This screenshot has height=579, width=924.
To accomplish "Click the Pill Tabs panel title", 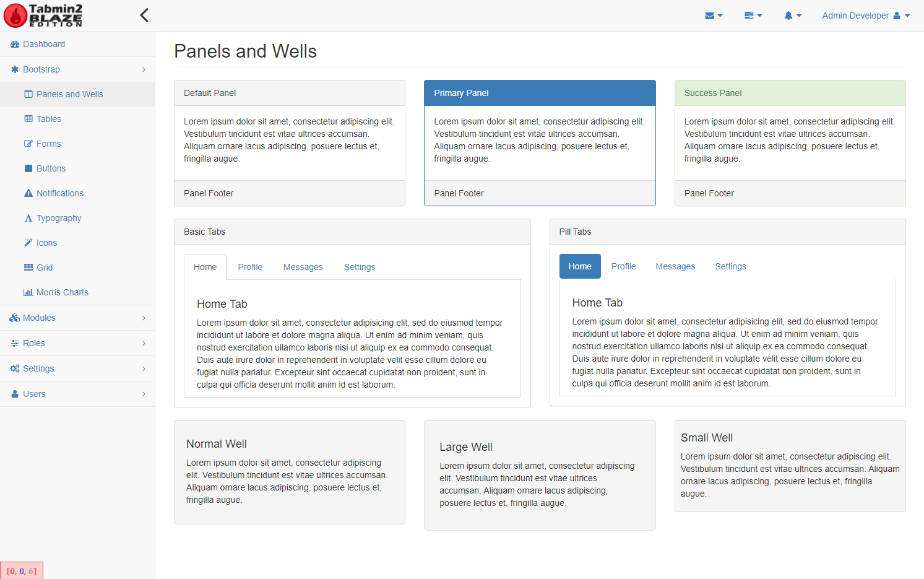I will click(x=575, y=232).
